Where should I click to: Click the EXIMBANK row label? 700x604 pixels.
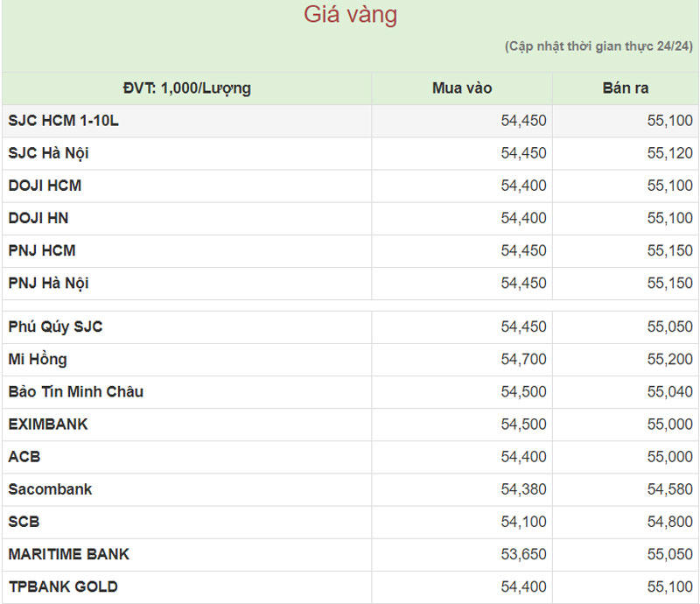click(48, 424)
